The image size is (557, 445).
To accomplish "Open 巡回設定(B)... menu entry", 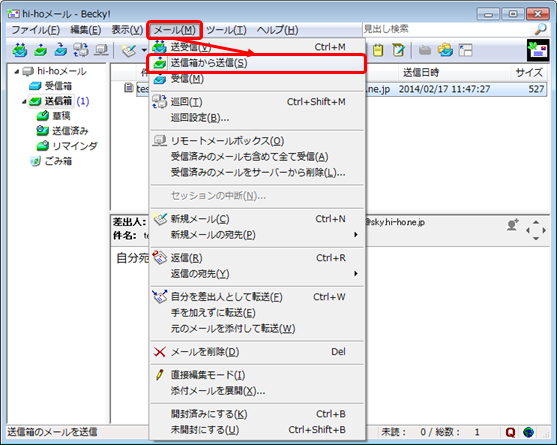I will 258,118.
